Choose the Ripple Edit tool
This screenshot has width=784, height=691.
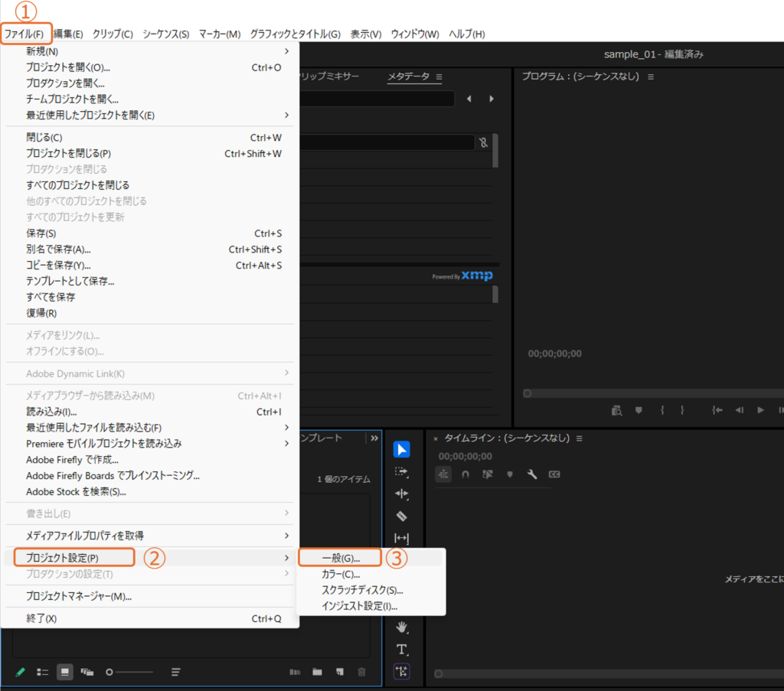(401, 494)
